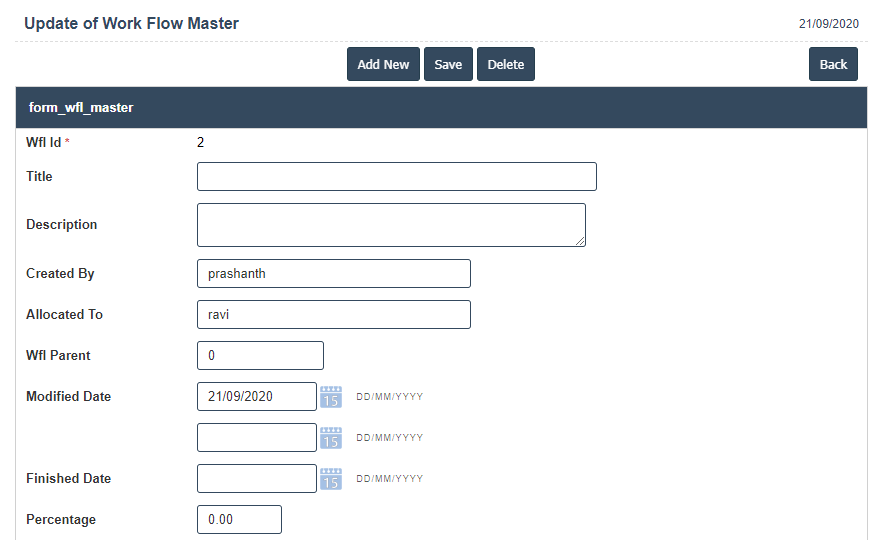Select the Created By field containing prashanth
Image resolution: width=882 pixels, height=540 pixels.
(333, 274)
